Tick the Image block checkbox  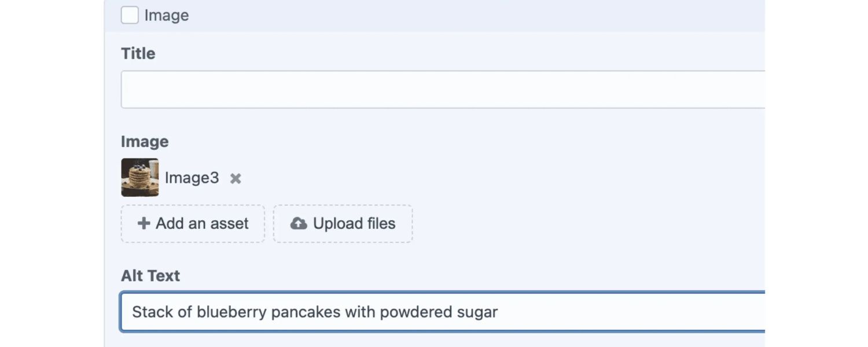click(x=130, y=15)
